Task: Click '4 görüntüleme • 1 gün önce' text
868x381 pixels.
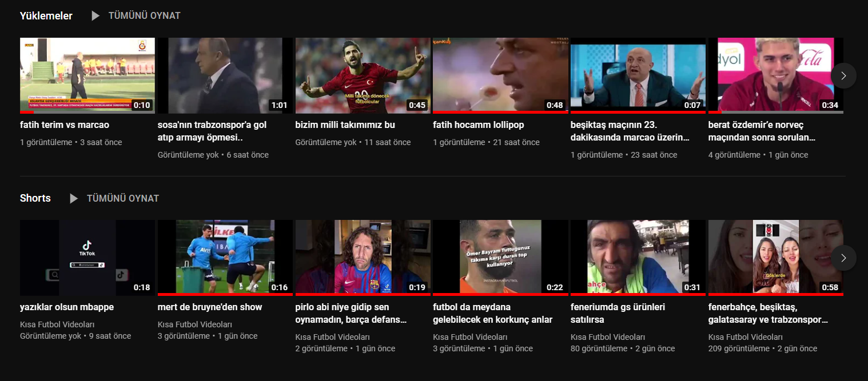Action: point(758,155)
